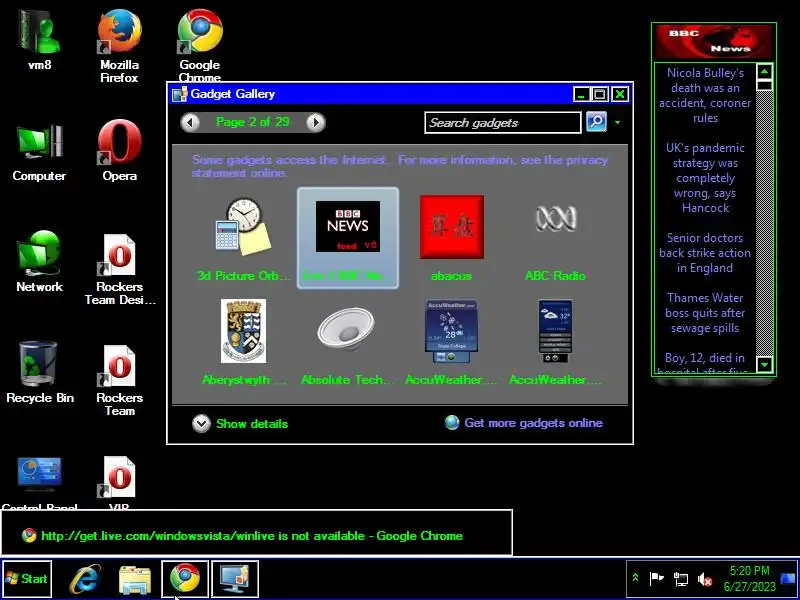The image size is (800, 600).
Task: Open Action Center flag in tray
Action: [x=656, y=579]
